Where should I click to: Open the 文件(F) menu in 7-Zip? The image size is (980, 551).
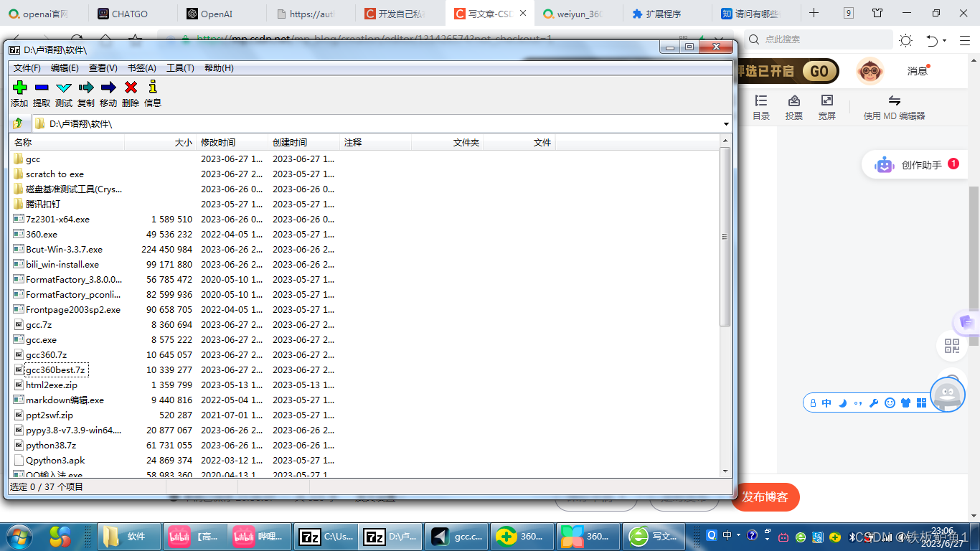27,68
